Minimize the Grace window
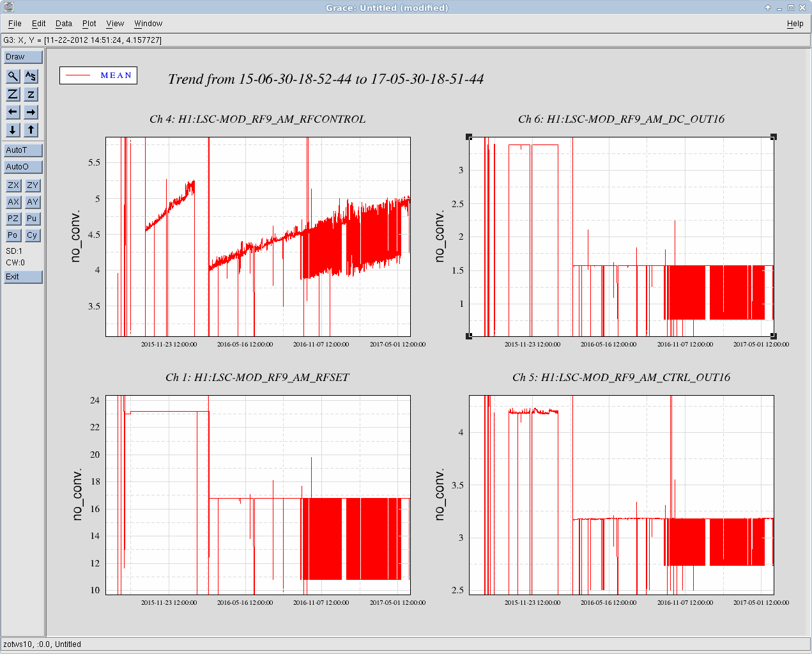This screenshot has height=654, width=812. [x=779, y=8]
